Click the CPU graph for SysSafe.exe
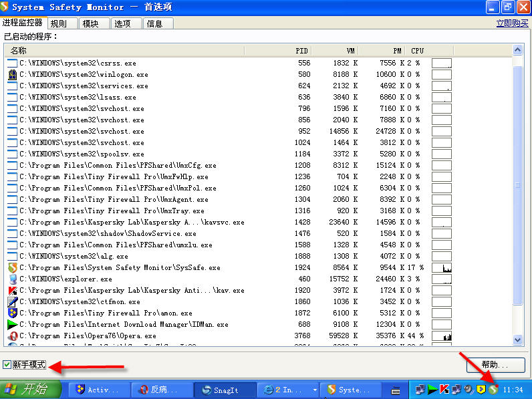This screenshot has width=532, height=399. tap(442, 268)
